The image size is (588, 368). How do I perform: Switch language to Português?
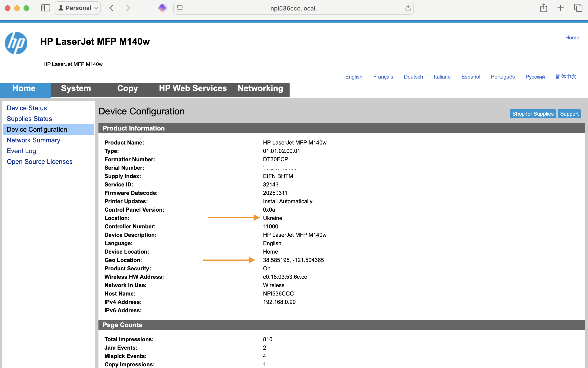click(x=503, y=77)
